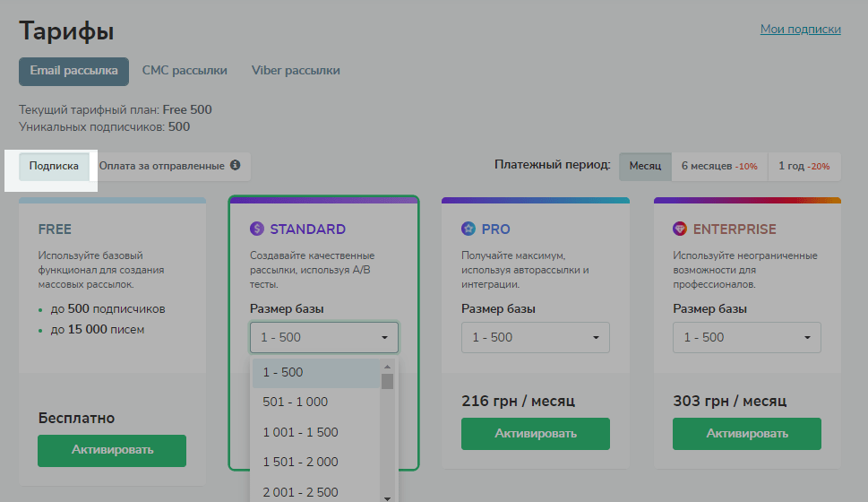Expand the ENTERPRISE Размер базы dropdown
868x502 pixels.
pyautogui.click(x=747, y=338)
